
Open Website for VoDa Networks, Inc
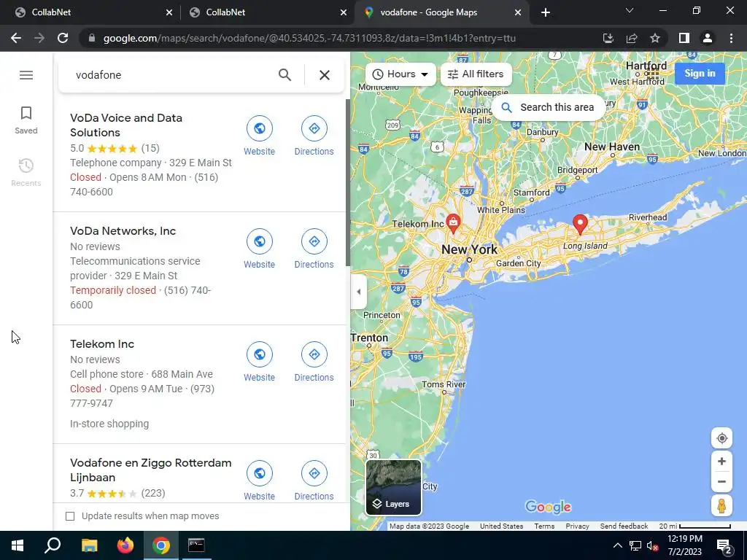[259, 249]
